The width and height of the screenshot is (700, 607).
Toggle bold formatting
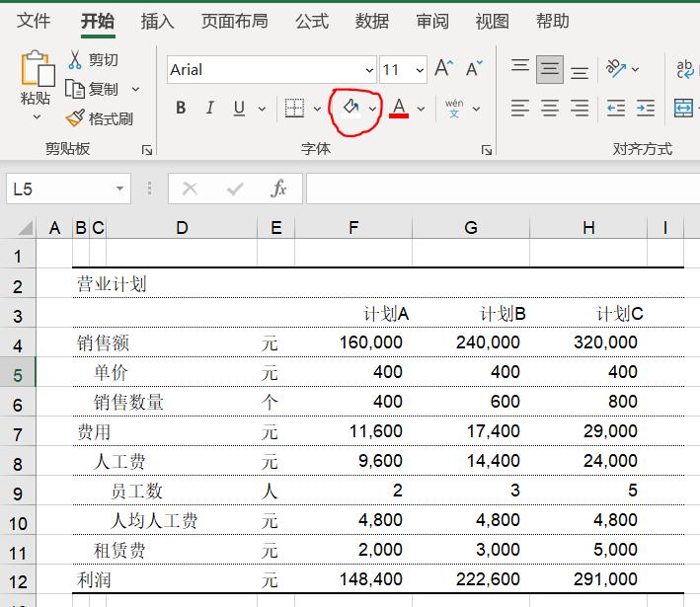tap(181, 108)
